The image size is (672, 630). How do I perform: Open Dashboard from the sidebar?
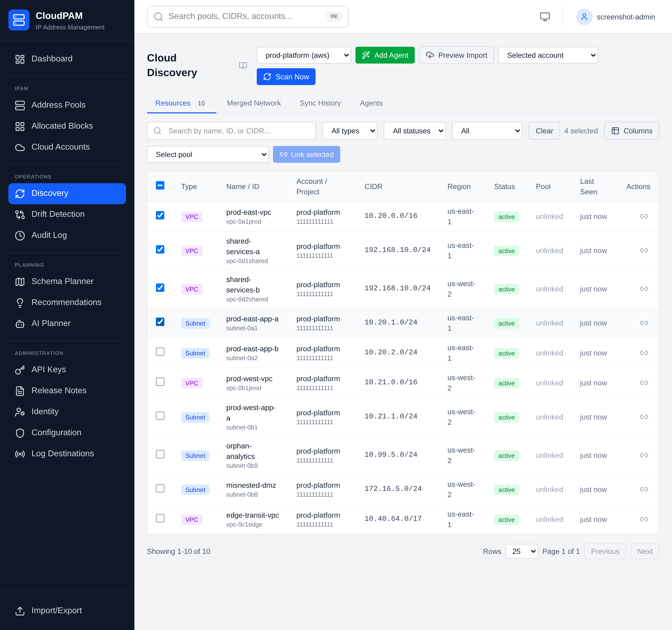coord(67,59)
